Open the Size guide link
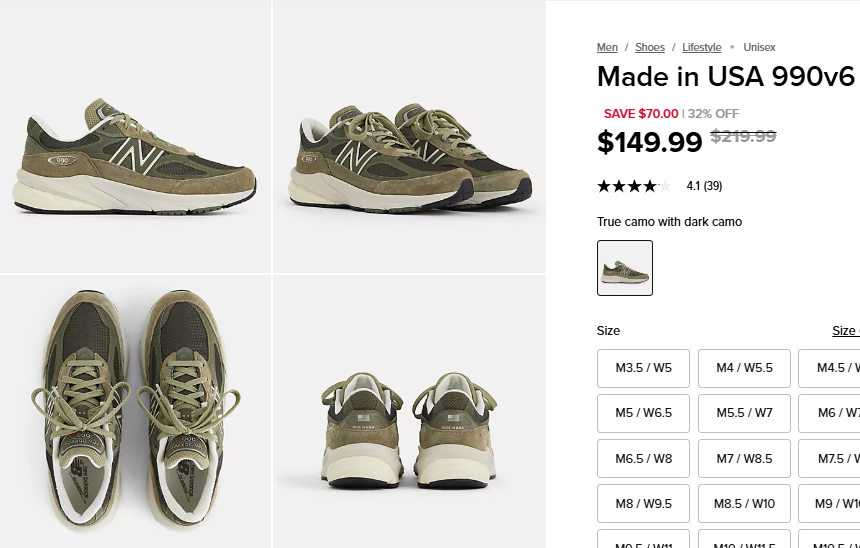The width and height of the screenshot is (860, 548). tap(846, 331)
